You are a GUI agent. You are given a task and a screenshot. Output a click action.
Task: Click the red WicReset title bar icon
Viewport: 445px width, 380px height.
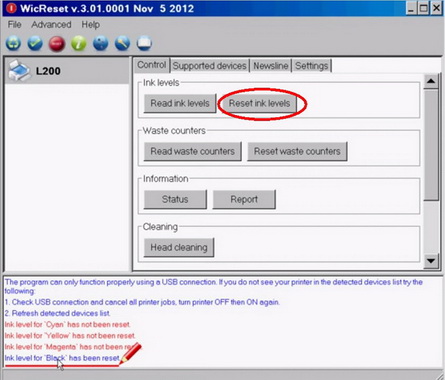point(11,8)
